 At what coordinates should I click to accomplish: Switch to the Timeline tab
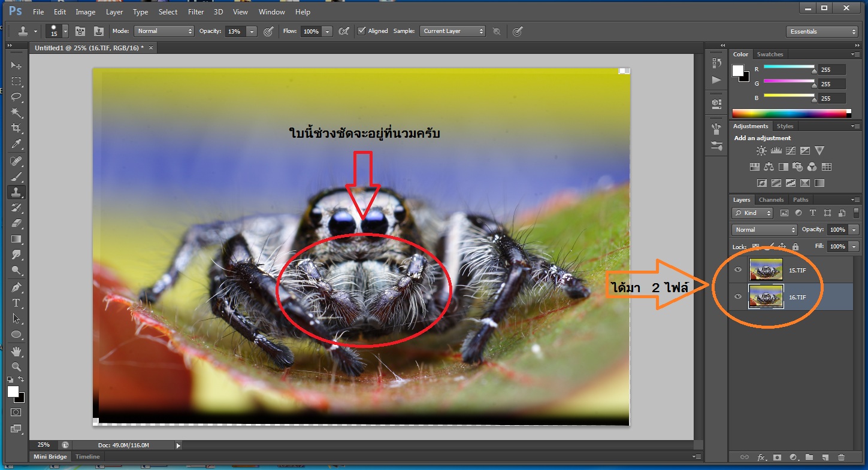coord(87,457)
